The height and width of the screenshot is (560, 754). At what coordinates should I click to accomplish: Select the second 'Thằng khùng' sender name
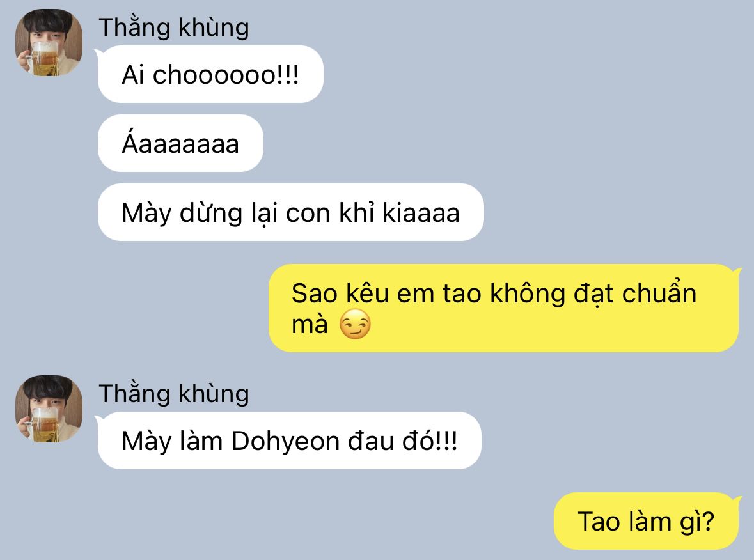(x=174, y=393)
